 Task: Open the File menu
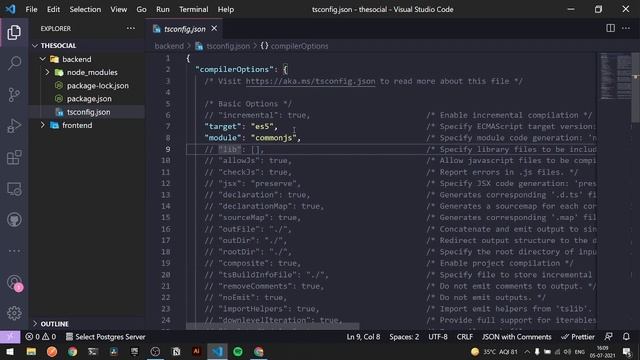[31, 9]
